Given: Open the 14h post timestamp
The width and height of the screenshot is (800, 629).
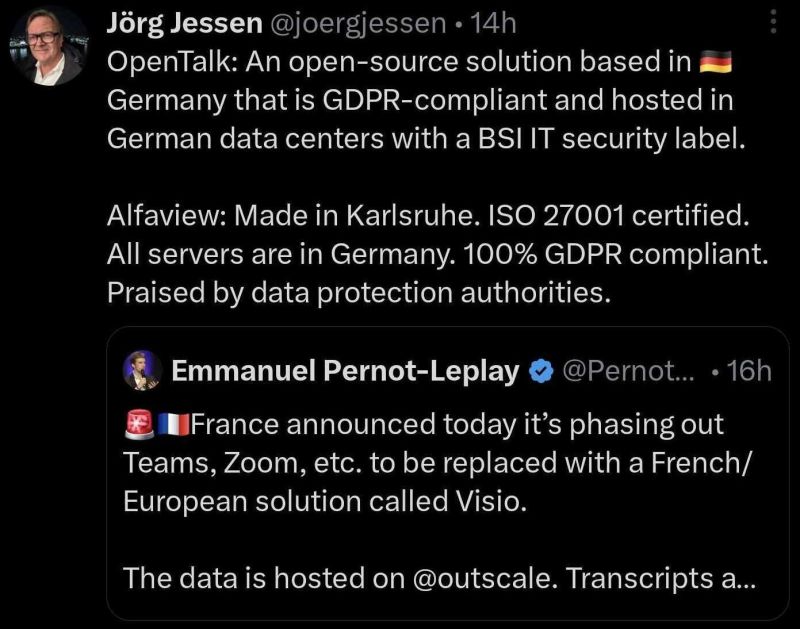Looking at the screenshot, I should (x=491, y=22).
